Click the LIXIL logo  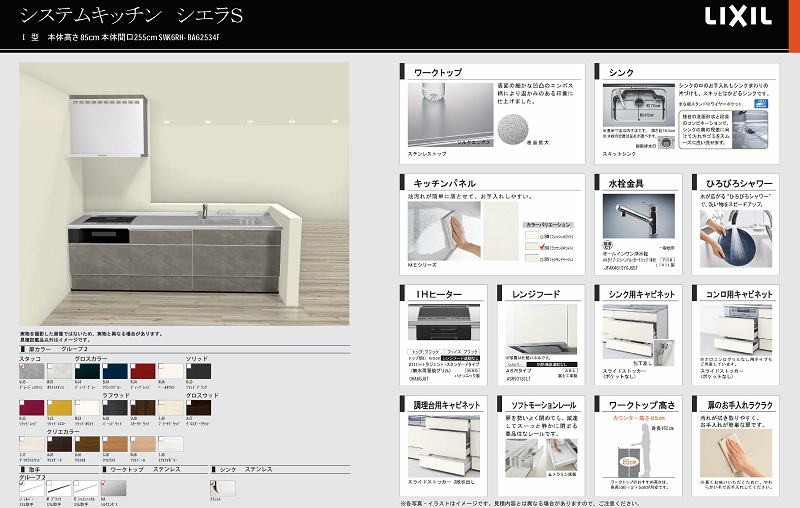coord(738,16)
